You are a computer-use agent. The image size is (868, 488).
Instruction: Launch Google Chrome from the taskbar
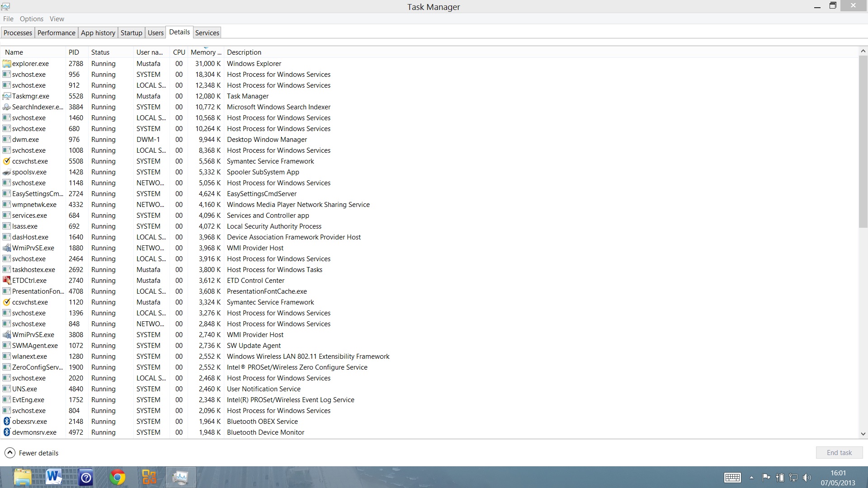pyautogui.click(x=118, y=477)
